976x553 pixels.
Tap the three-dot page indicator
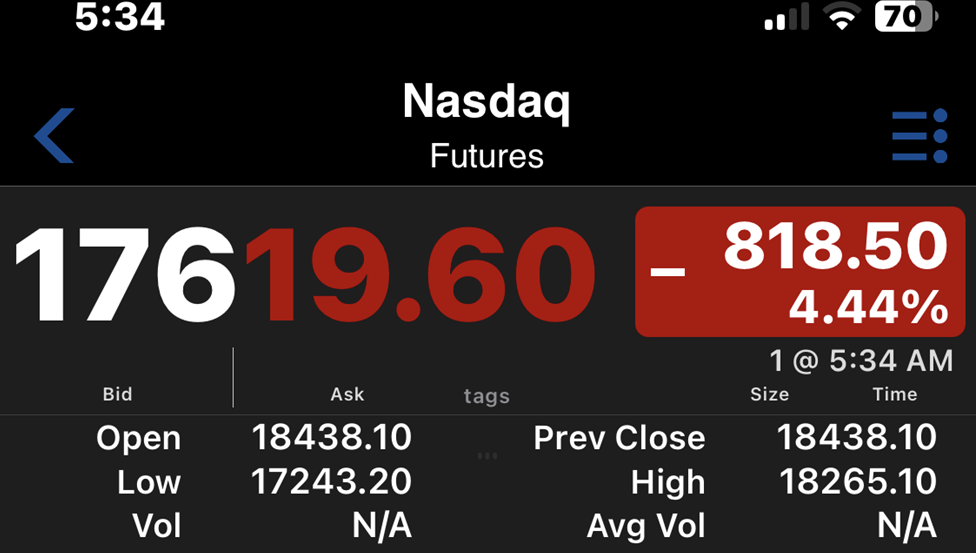pyautogui.click(x=487, y=456)
